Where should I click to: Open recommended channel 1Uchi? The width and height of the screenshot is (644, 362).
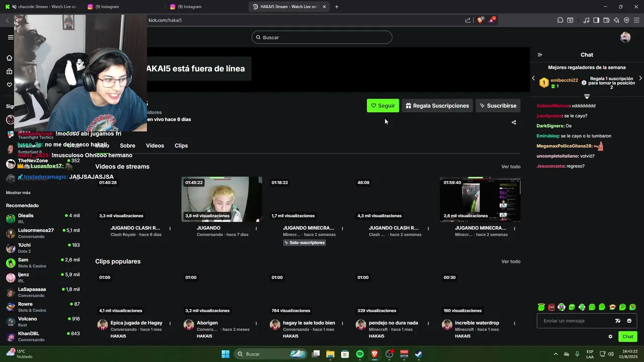pos(43,248)
